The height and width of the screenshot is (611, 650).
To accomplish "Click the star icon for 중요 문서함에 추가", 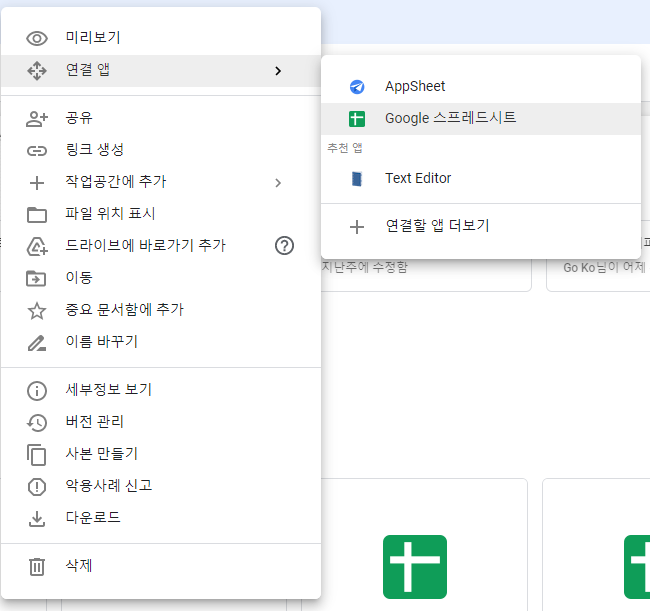I will [37, 310].
